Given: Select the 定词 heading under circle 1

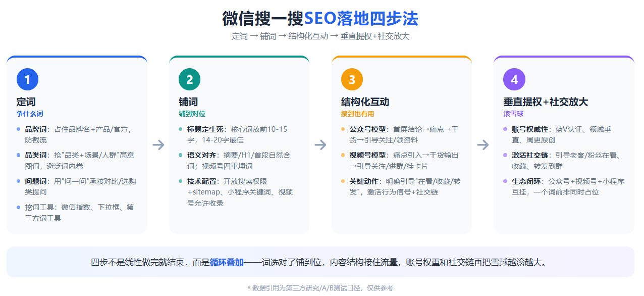Looking at the screenshot, I should click(26, 102).
